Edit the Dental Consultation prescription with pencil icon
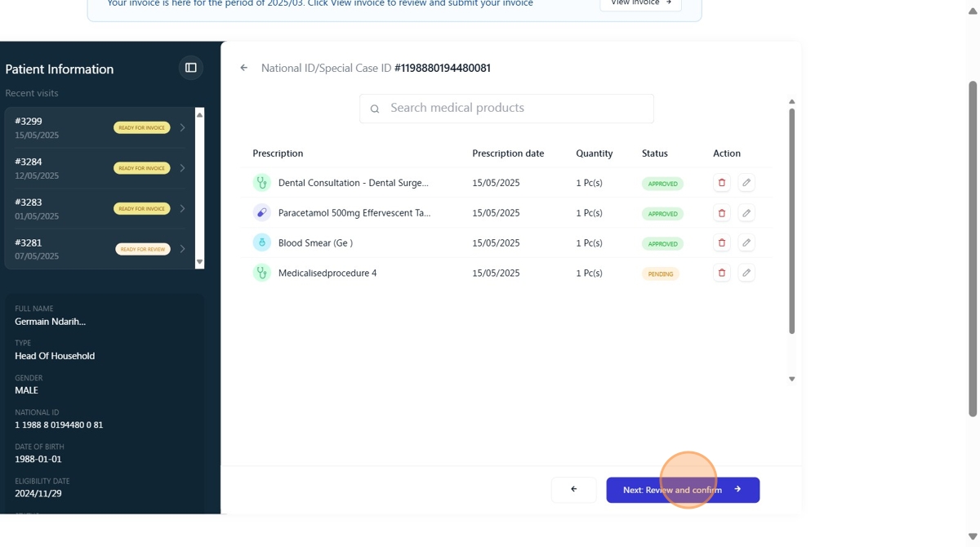Viewport: 980px width, 547px height. (746, 183)
